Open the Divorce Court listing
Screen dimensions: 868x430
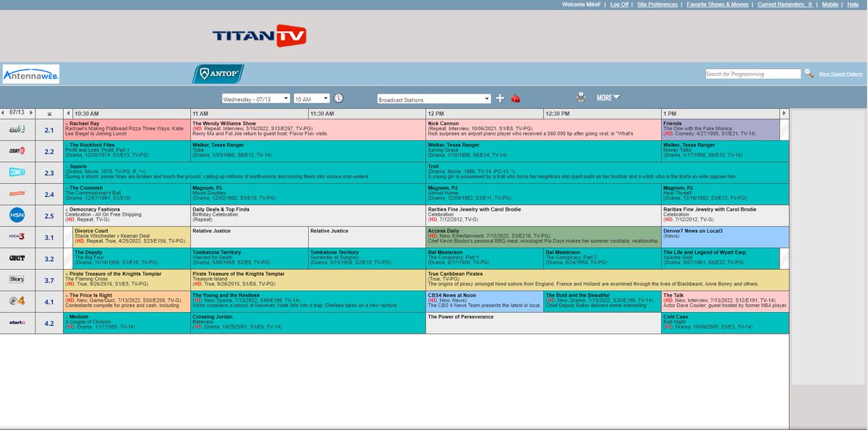click(132, 236)
